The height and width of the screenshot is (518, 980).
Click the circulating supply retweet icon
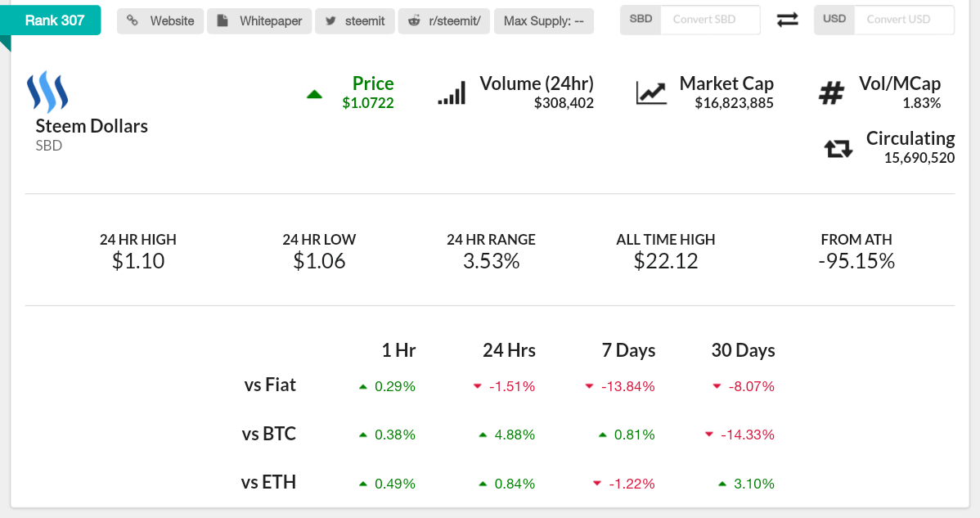tap(838, 148)
